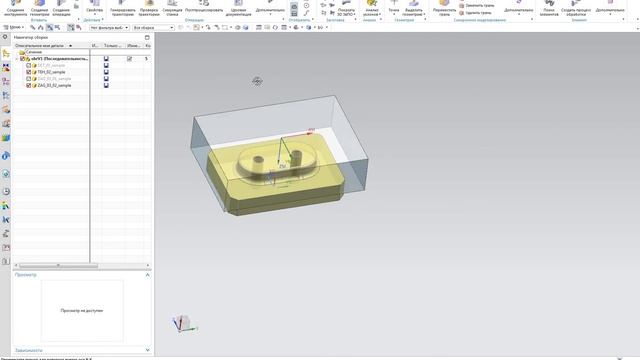
Task: Click Переместить грань button
Action: (x=444, y=8)
